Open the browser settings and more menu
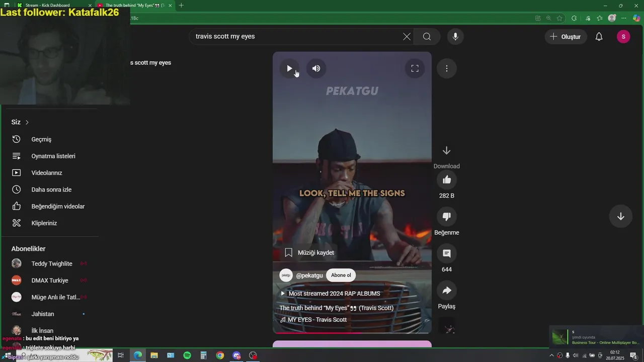Viewport: 644px width, 362px height. pyautogui.click(x=624, y=18)
